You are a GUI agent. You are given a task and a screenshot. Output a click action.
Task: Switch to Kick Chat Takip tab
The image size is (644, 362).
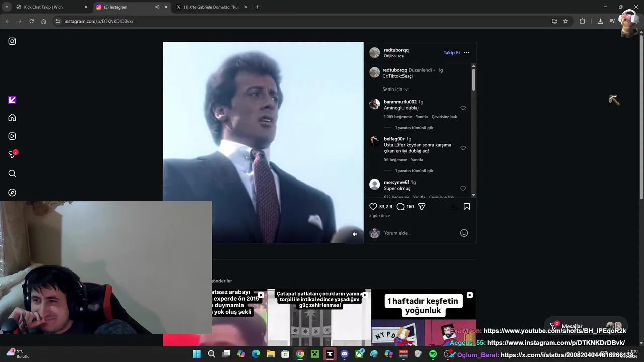tap(51, 7)
